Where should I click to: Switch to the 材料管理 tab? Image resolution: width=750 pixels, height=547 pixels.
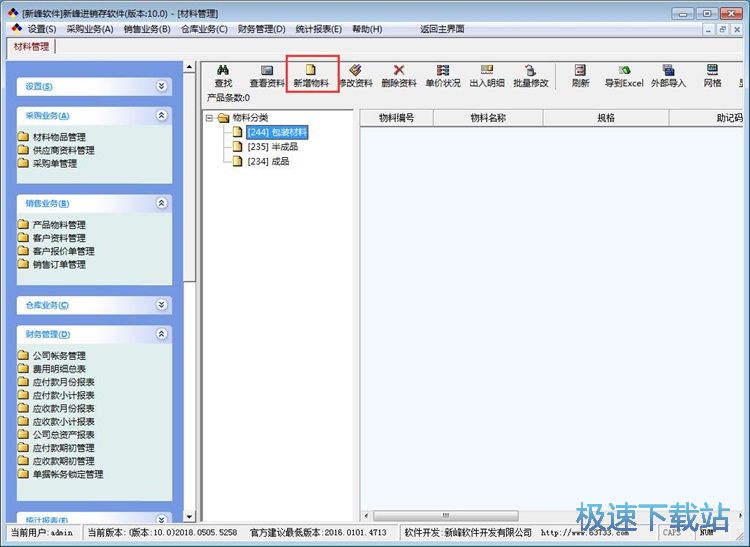click(x=32, y=47)
